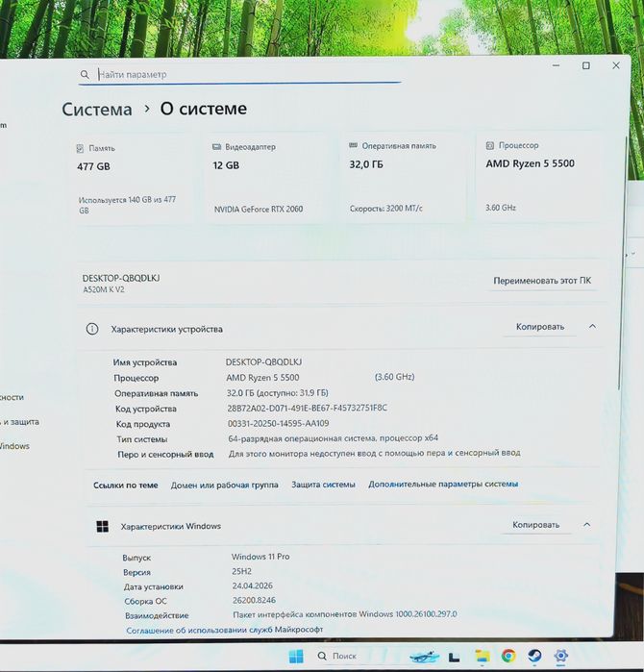The height and width of the screenshot is (672, 644).
Task: Open the Память storage card
Action: 133,180
